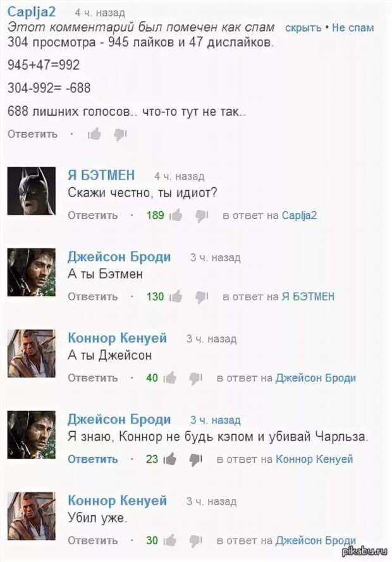The width and height of the screenshot is (392, 562).
Task: Open Caplja2 user profile name
Action: 32,12
